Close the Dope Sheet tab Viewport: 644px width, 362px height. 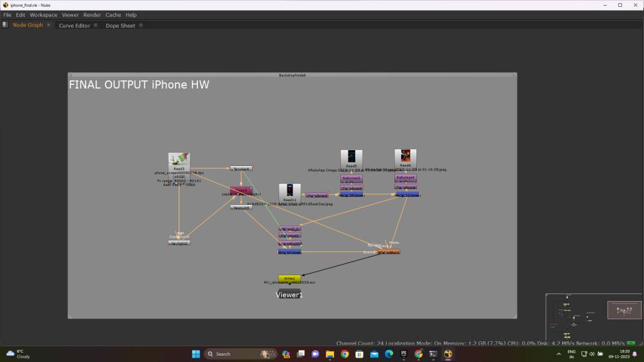tap(141, 25)
